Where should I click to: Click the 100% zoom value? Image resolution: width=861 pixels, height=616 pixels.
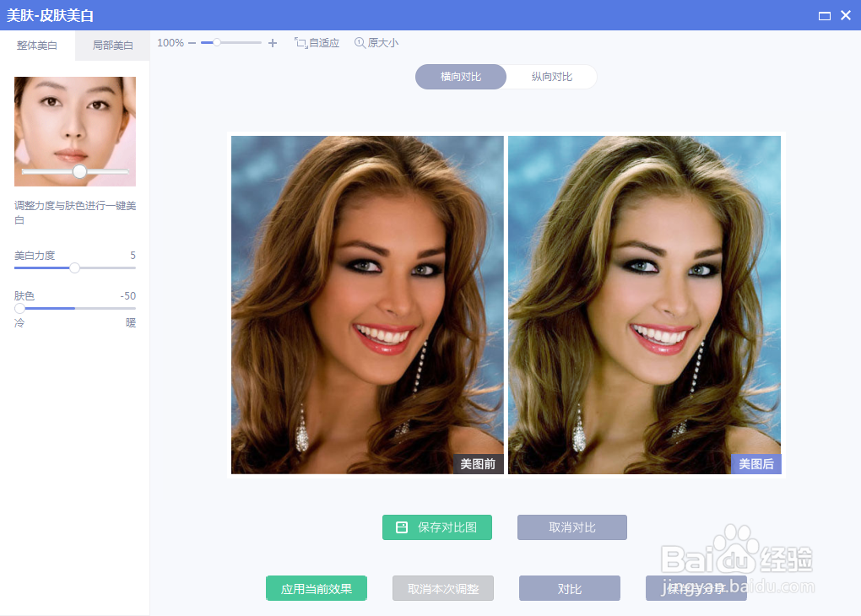point(171,43)
